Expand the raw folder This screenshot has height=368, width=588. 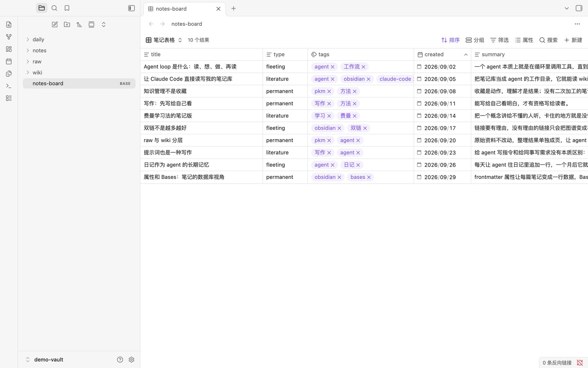[79, 61]
